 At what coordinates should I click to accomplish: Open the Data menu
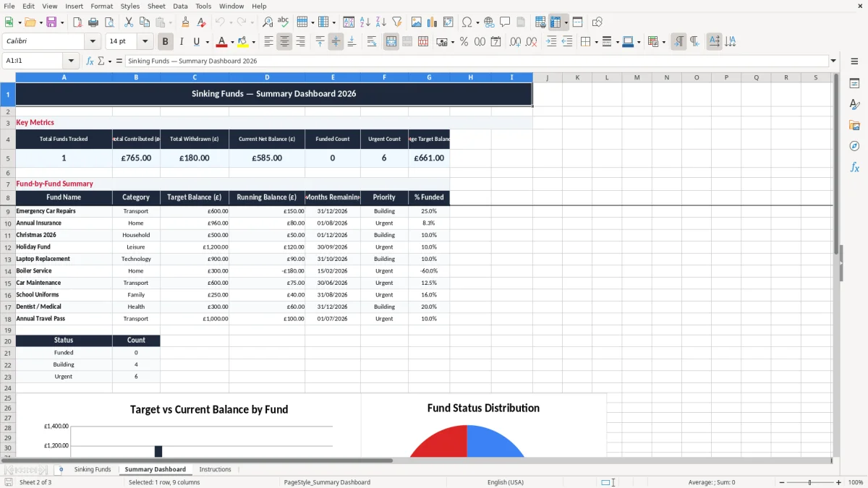pos(180,6)
